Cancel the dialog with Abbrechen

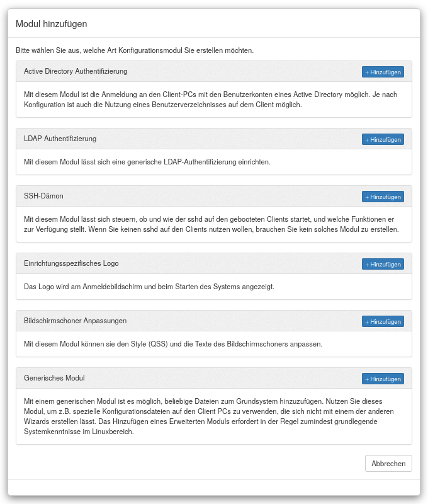click(x=388, y=463)
